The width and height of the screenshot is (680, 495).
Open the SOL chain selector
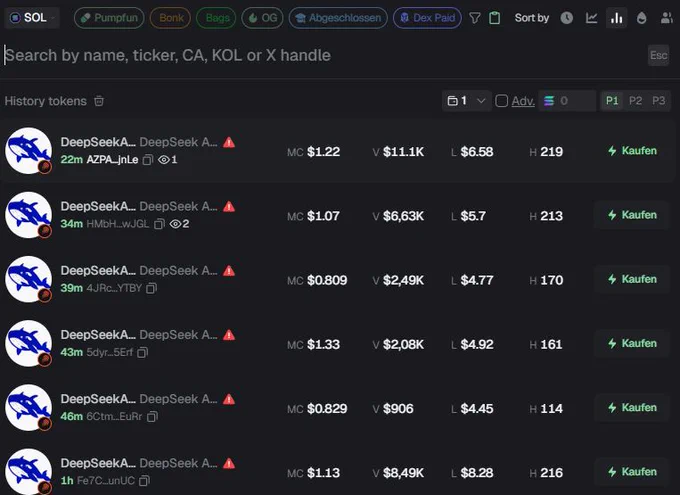(x=32, y=18)
